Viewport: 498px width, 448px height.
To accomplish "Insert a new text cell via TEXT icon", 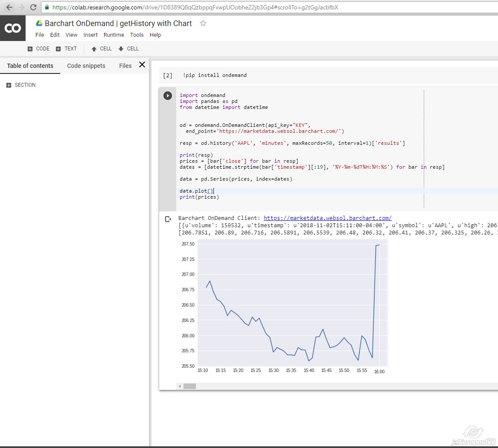I will [66, 49].
